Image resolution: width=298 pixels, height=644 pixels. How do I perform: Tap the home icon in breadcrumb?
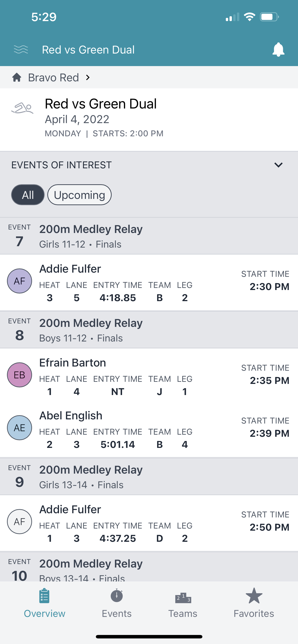click(17, 77)
